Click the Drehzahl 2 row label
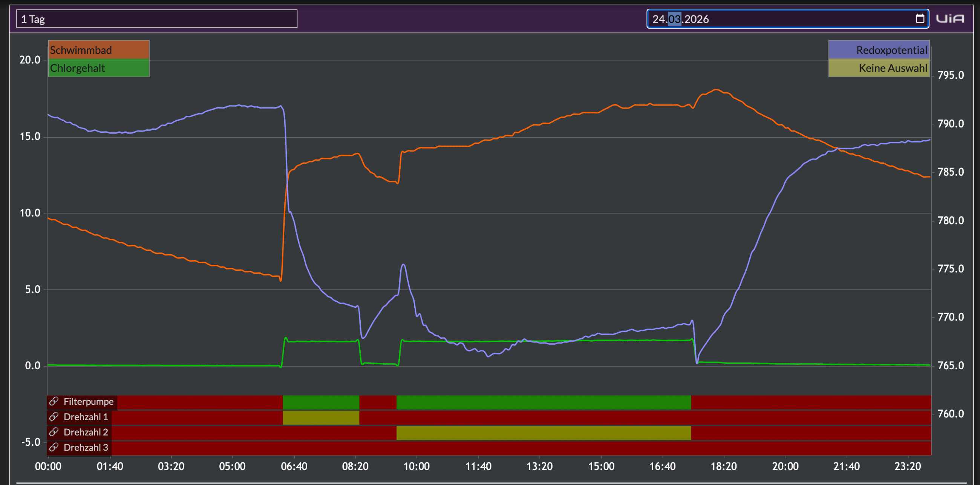The height and width of the screenshot is (485, 980). pos(86,432)
